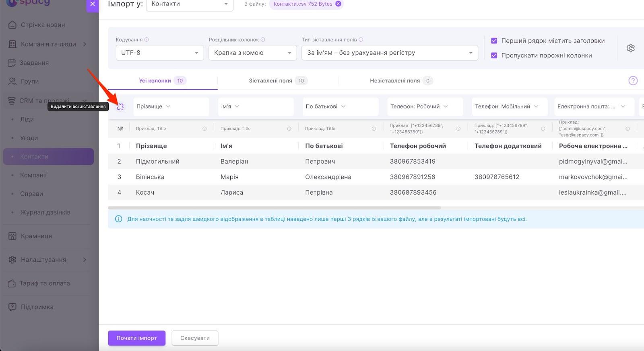This screenshot has height=351, width=644.
Task: Close the sidebar with purple X button
Action: [x=93, y=4]
